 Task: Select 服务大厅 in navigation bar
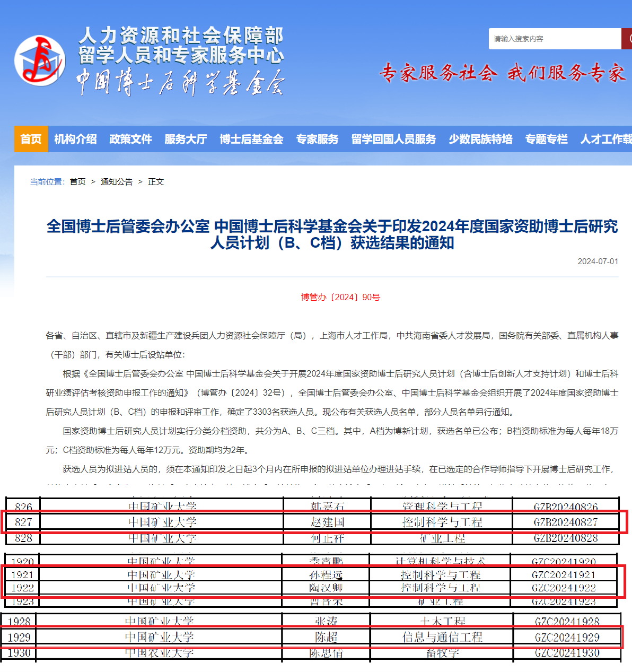pos(186,139)
